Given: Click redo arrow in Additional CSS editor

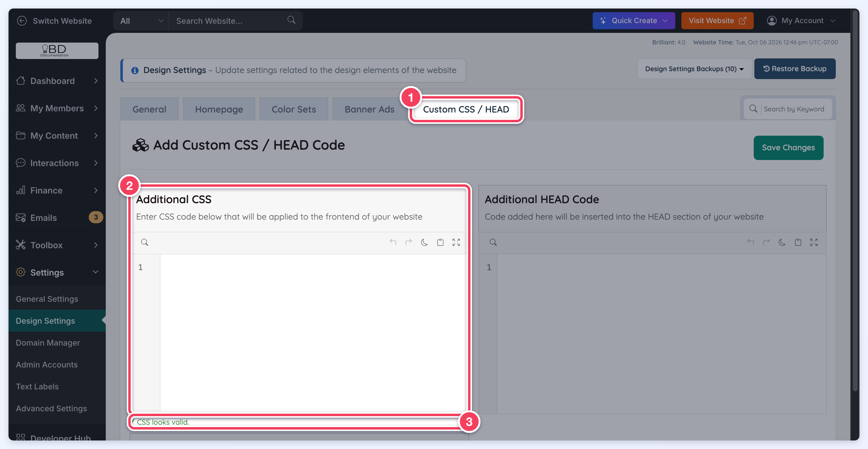Looking at the screenshot, I should (x=409, y=242).
